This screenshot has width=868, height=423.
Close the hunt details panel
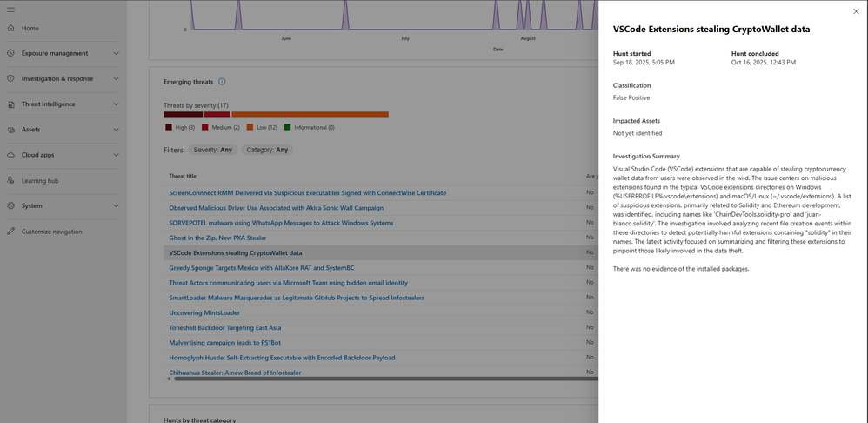click(x=857, y=11)
